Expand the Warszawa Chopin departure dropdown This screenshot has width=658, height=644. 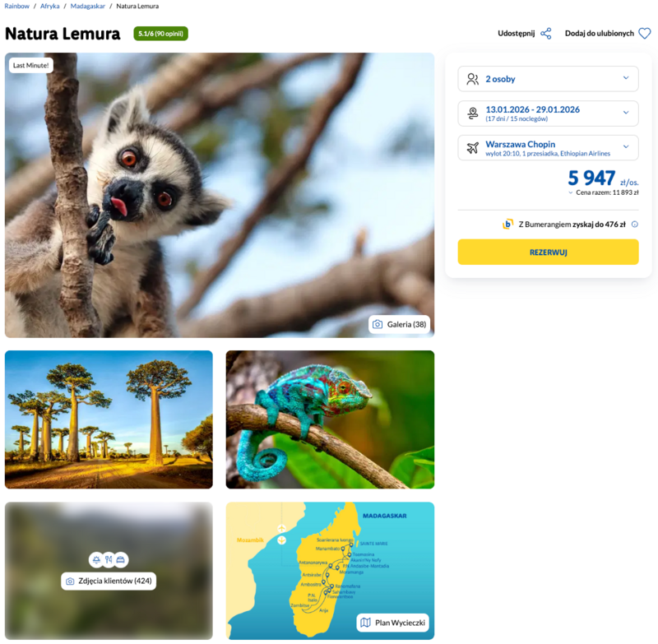click(x=548, y=148)
